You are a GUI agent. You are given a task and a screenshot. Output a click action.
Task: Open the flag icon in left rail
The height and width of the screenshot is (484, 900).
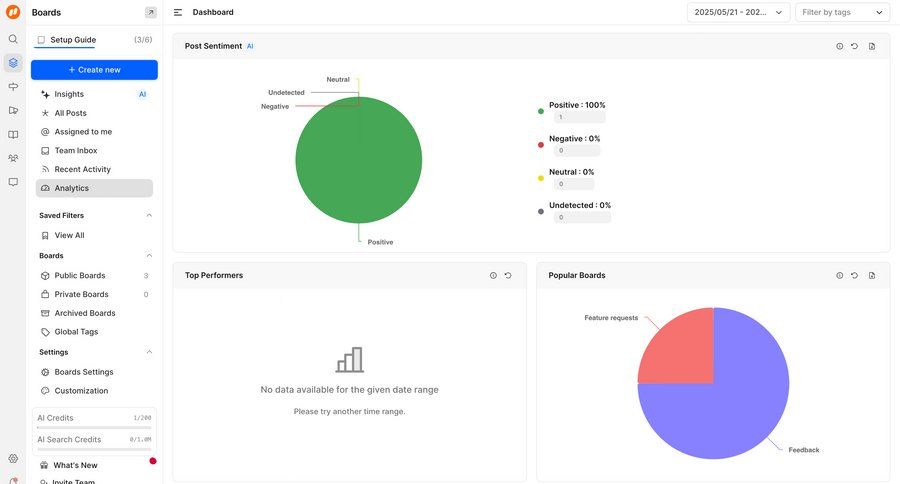click(13, 110)
